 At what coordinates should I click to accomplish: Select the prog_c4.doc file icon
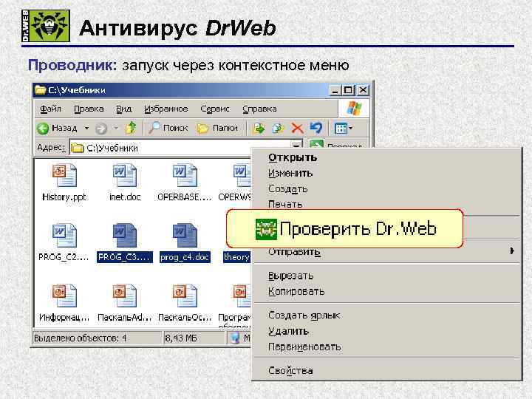tap(185, 236)
